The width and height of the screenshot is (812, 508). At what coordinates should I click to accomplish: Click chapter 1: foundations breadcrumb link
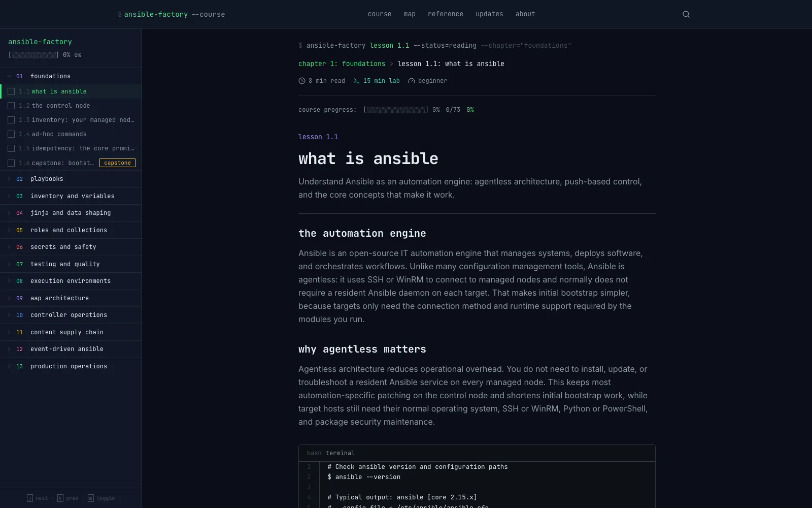click(342, 63)
